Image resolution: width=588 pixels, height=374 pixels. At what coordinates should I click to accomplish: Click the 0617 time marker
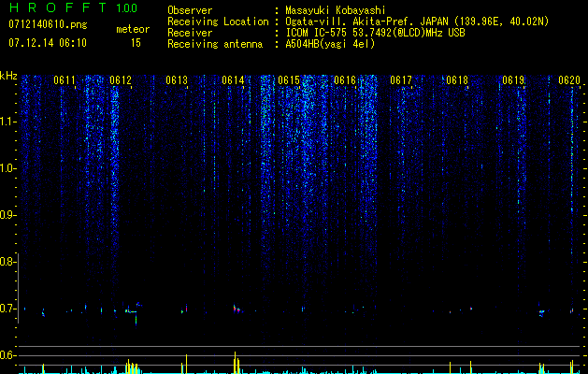401,80
